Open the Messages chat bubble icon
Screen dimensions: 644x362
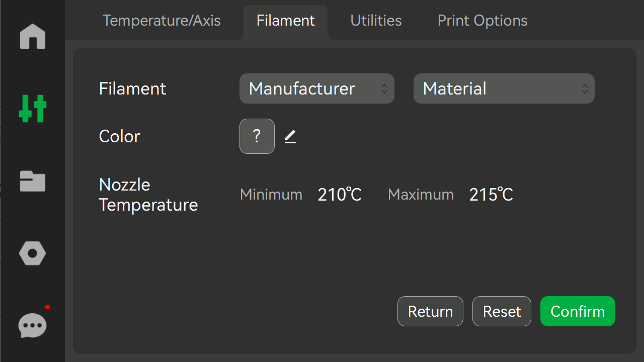[x=33, y=326]
